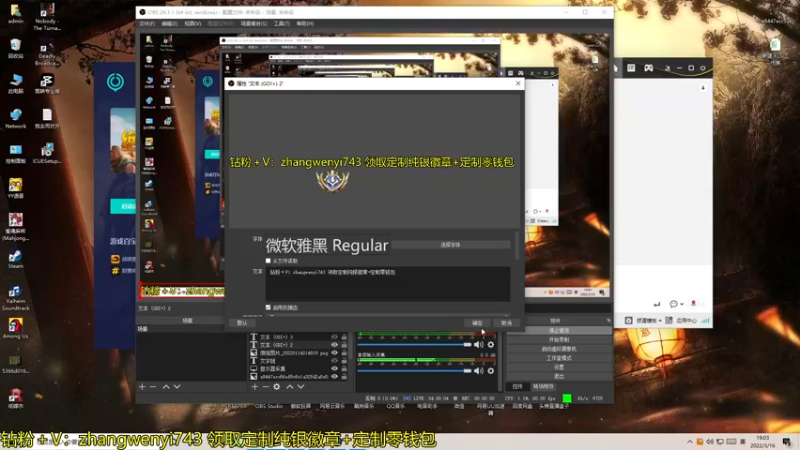Click the first mixer channel volume slider
800x450 pixels.
tap(414, 345)
